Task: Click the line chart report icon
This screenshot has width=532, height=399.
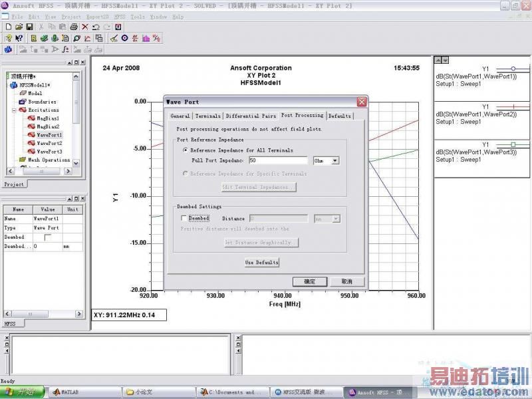Action: [88, 39]
